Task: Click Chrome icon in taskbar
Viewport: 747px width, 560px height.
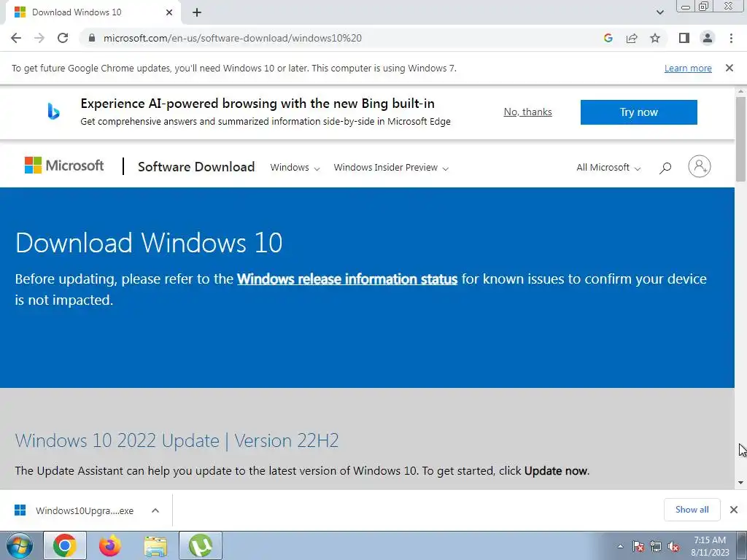Action: (65, 545)
